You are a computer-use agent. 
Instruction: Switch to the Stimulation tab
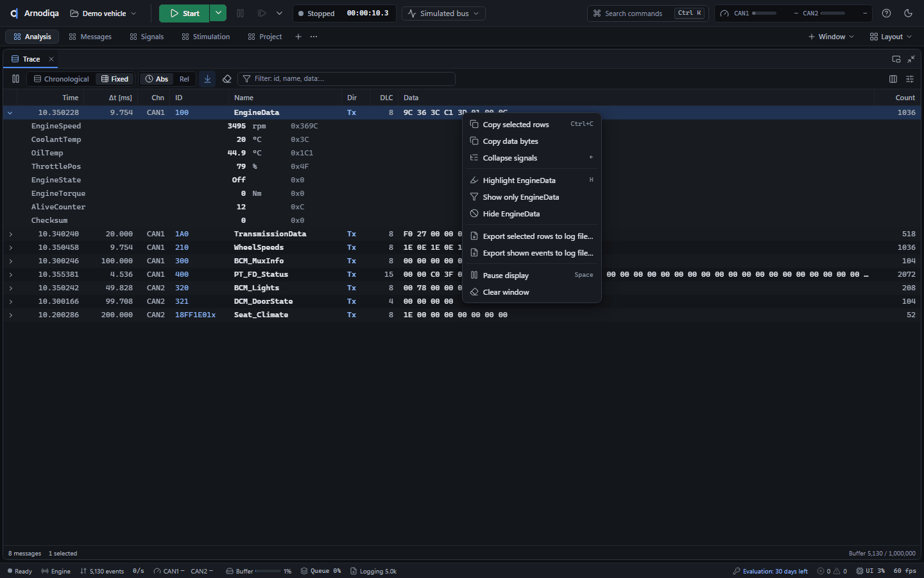point(205,37)
